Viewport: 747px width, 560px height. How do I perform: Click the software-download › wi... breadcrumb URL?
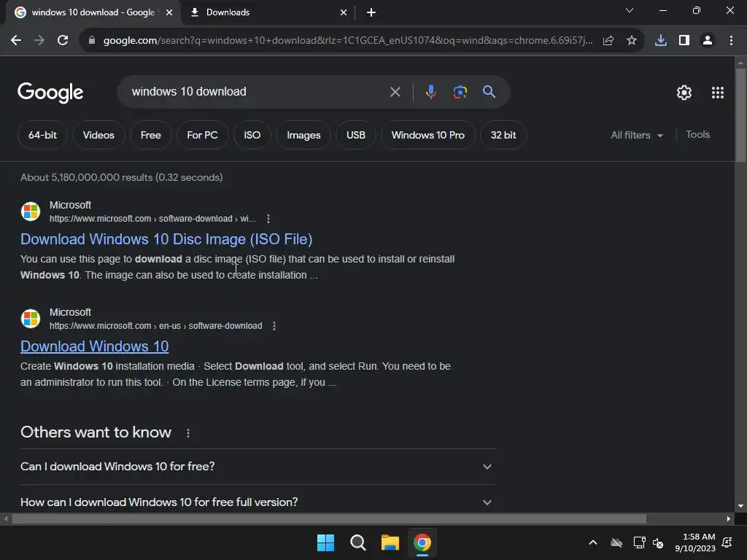click(x=152, y=219)
